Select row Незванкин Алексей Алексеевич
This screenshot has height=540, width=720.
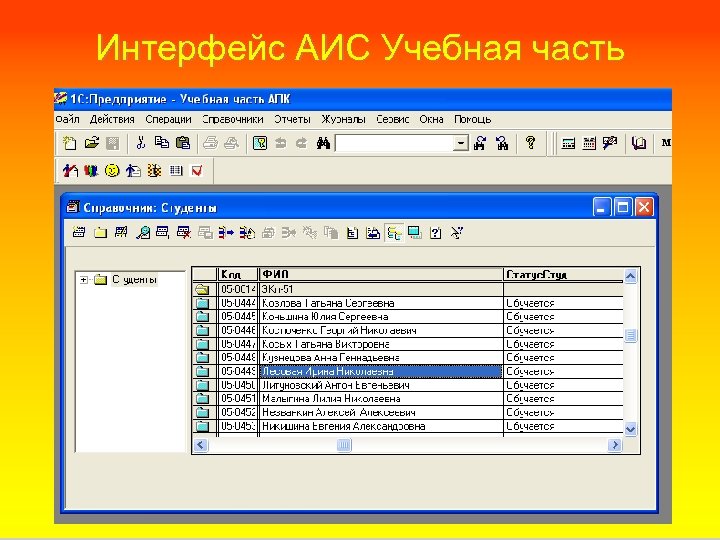[408, 412]
